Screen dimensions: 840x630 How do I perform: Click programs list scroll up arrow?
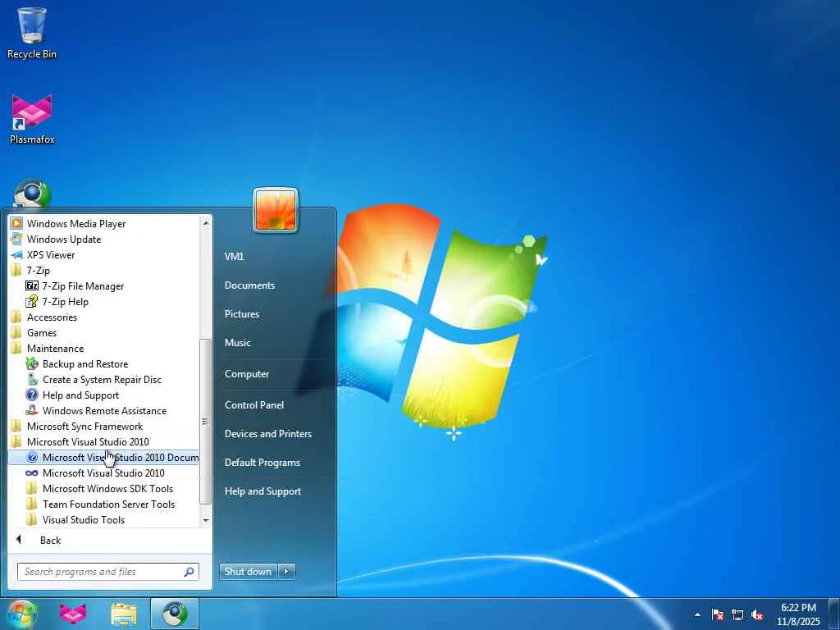tap(206, 222)
